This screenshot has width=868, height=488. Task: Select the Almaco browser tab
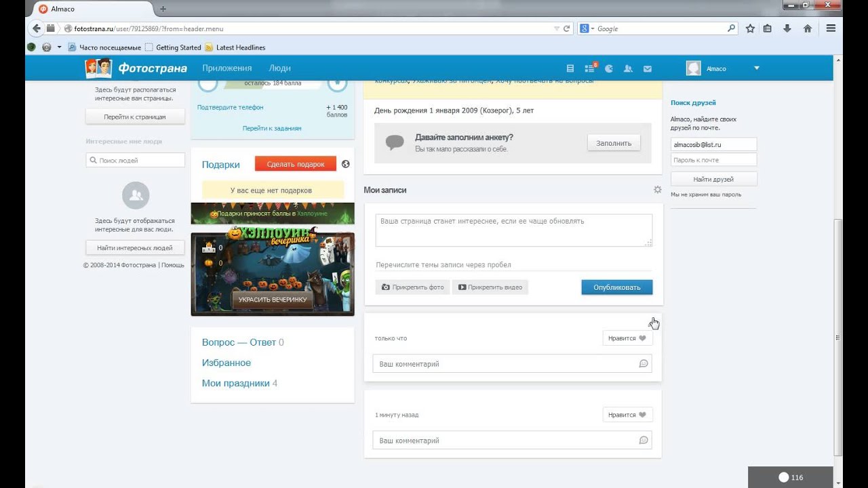click(93, 9)
